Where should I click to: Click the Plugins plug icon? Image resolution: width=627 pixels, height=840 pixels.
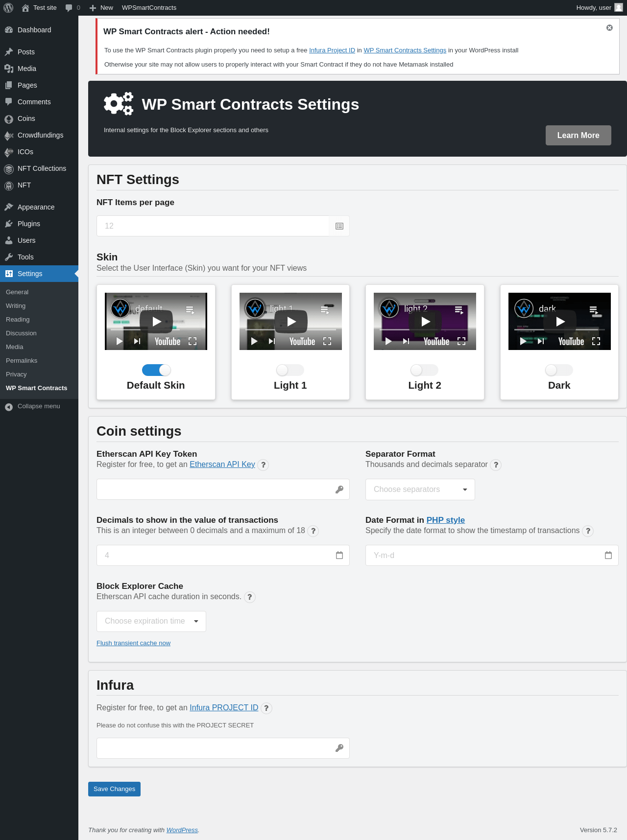tap(9, 224)
